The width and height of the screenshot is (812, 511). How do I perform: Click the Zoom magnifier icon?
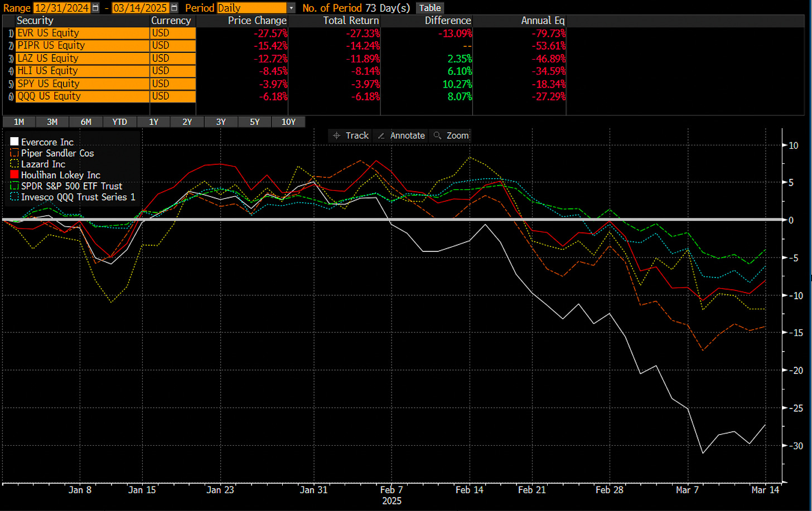click(438, 135)
